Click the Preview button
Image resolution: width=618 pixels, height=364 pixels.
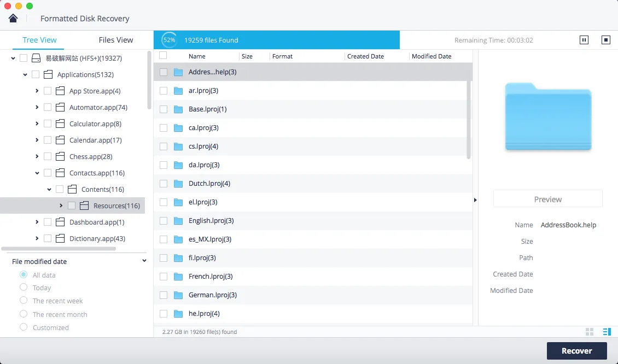[548, 199]
